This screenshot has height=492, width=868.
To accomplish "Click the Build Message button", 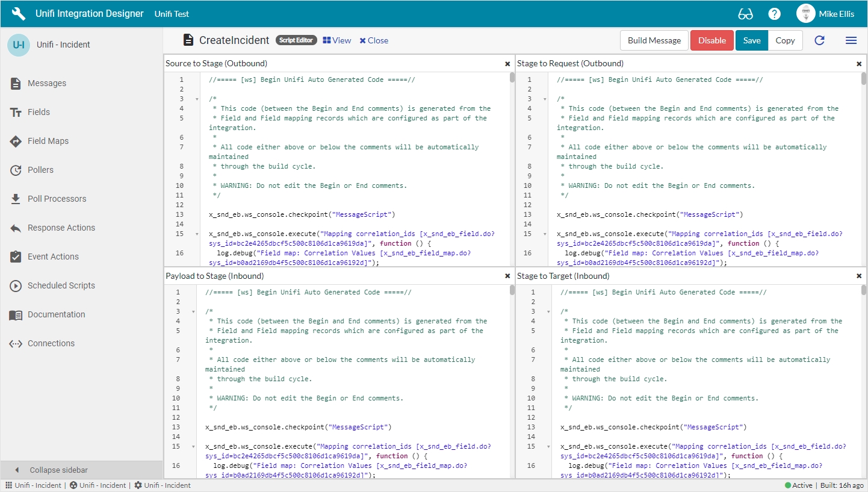I will coord(654,40).
